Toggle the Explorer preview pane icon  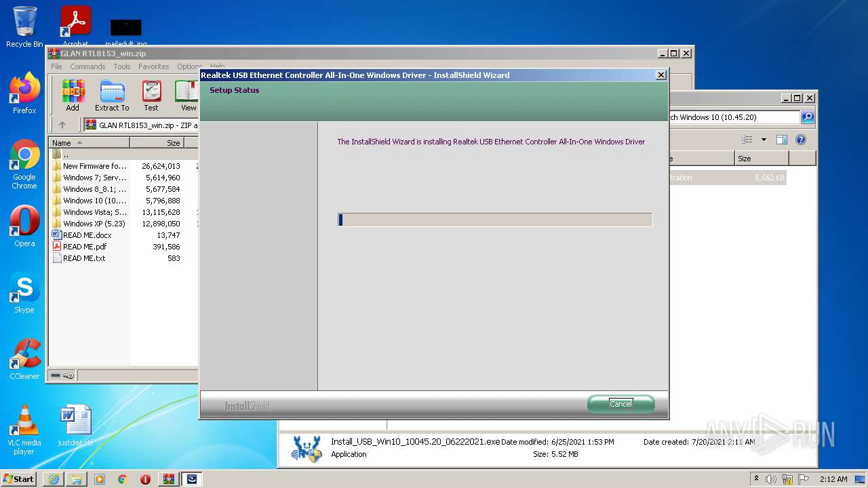(782, 140)
